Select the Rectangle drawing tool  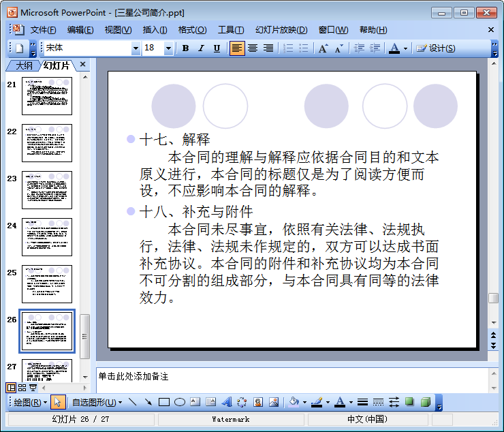tap(163, 402)
